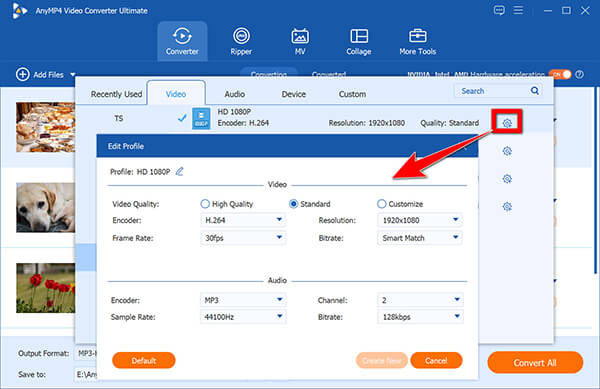This screenshot has height=389, width=600.
Task: Open More Tools
Action: [x=417, y=41]
